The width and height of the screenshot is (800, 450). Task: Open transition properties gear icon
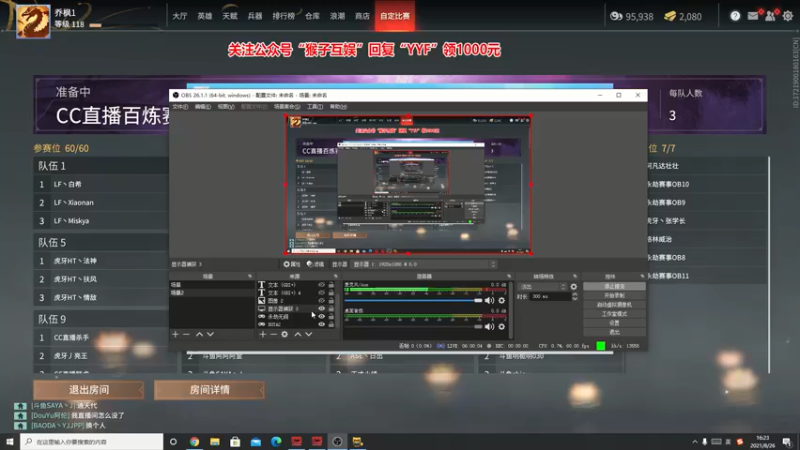tap(573, 287)
